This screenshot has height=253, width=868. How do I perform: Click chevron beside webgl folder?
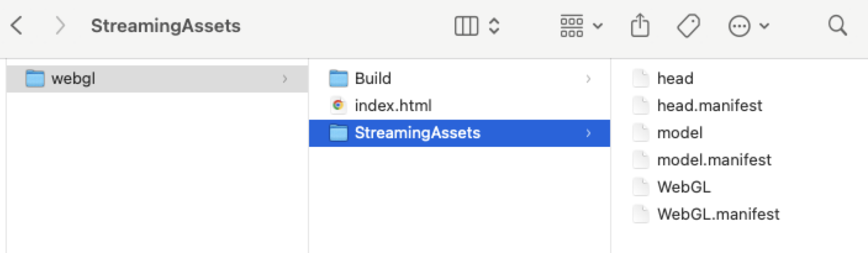(284, 78)
